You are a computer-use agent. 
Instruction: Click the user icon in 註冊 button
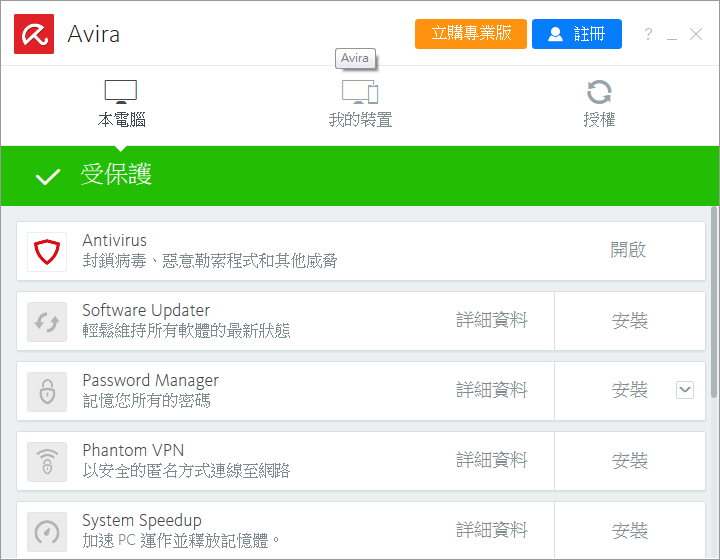coord(555,34)
